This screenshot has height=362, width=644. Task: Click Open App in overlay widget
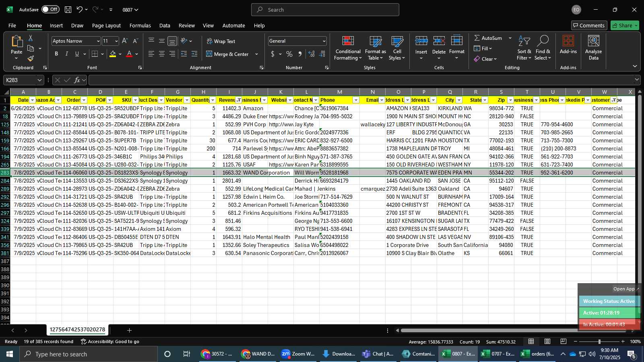(626, 289)
